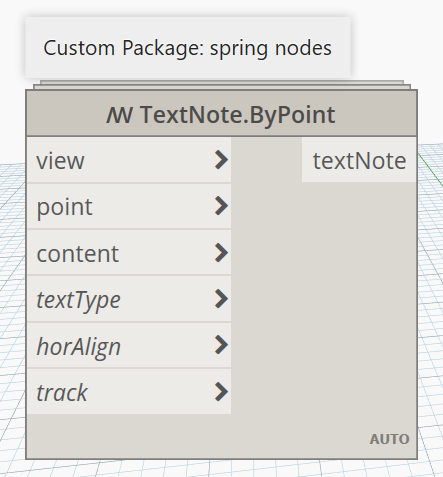Select the horAlign input port label
The width and height of the screenshot is (443, 477).
click(79, 347)
